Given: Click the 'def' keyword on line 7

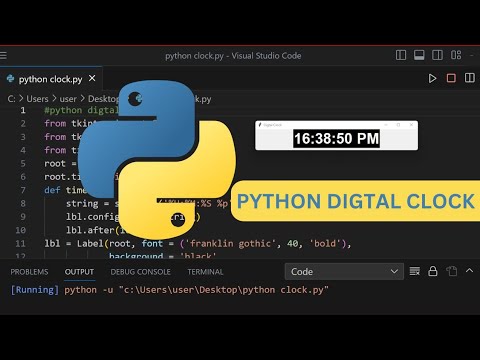Looking at the screenshot, I should (52, 190).
